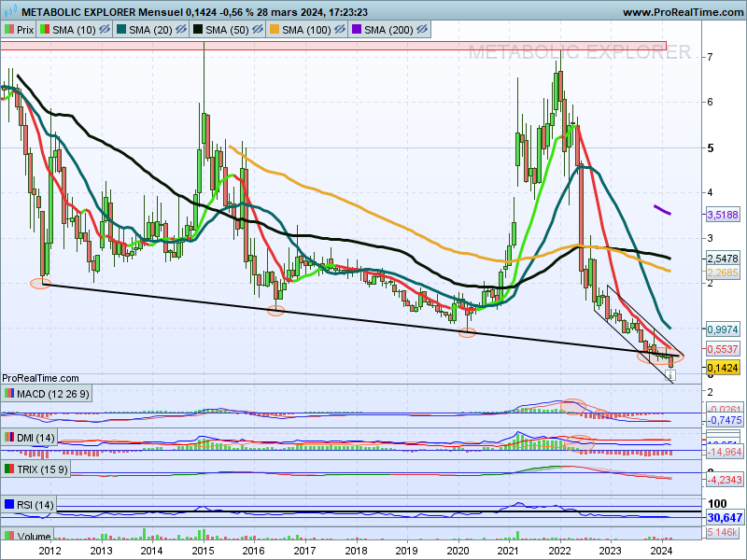Select the red resistance rectangle at chart top
The image size is (747, 560).
pyautogui.click(x=333, y=46)
